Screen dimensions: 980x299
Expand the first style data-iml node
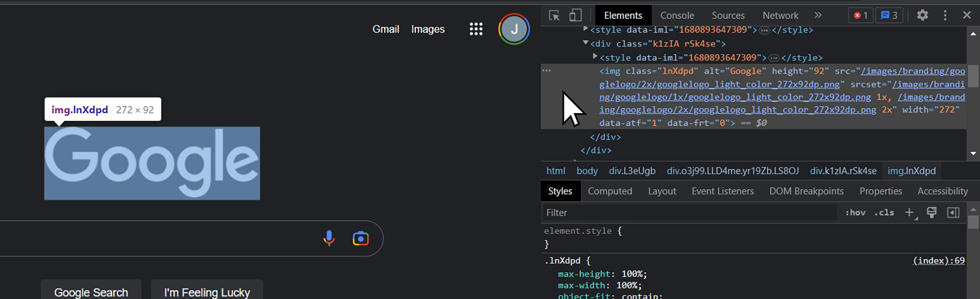[585, 29]
